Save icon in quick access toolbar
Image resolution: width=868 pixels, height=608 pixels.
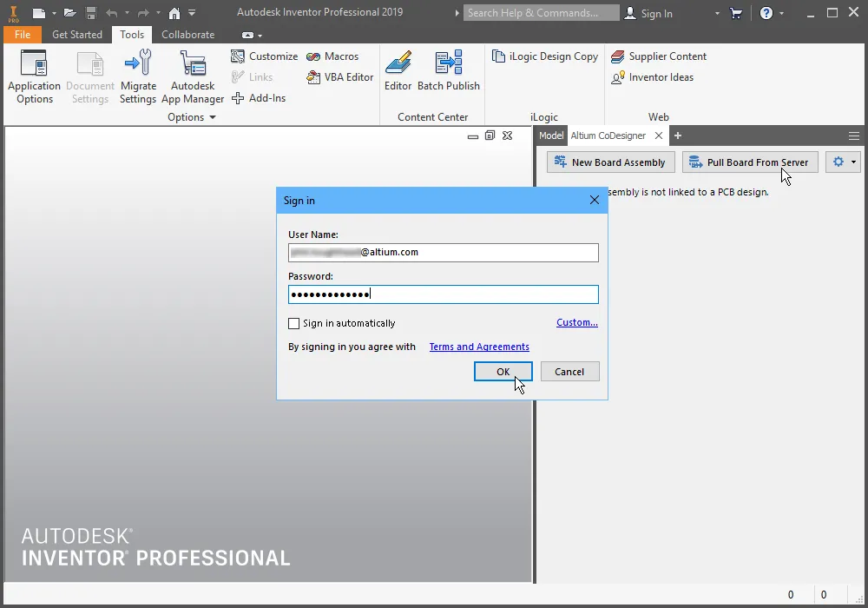[91, 13]
